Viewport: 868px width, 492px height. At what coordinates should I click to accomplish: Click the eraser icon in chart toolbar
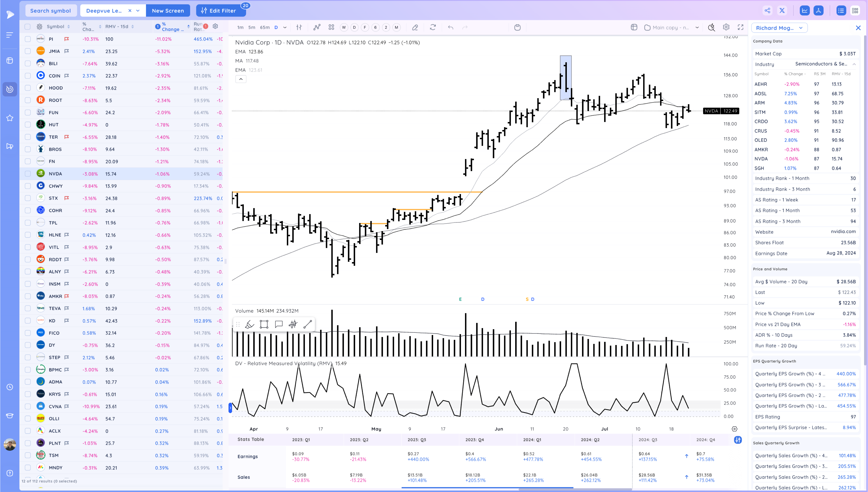point(415,27)
